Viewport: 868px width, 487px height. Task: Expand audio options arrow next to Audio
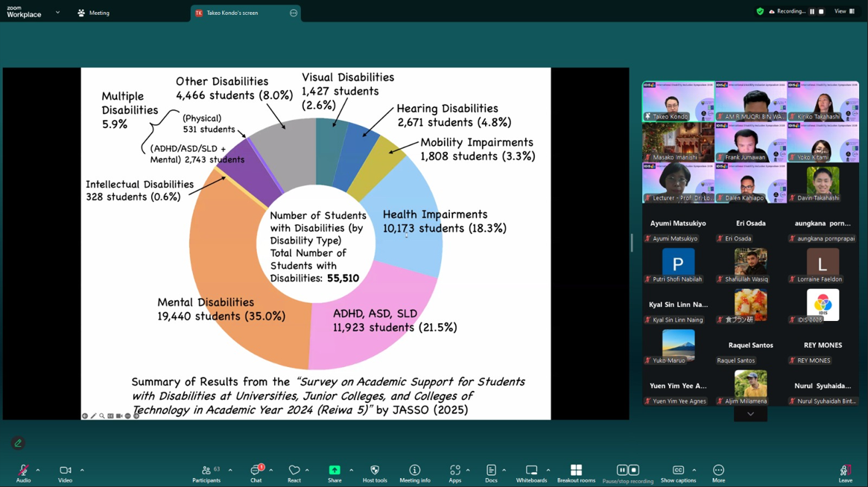(38, 470)
